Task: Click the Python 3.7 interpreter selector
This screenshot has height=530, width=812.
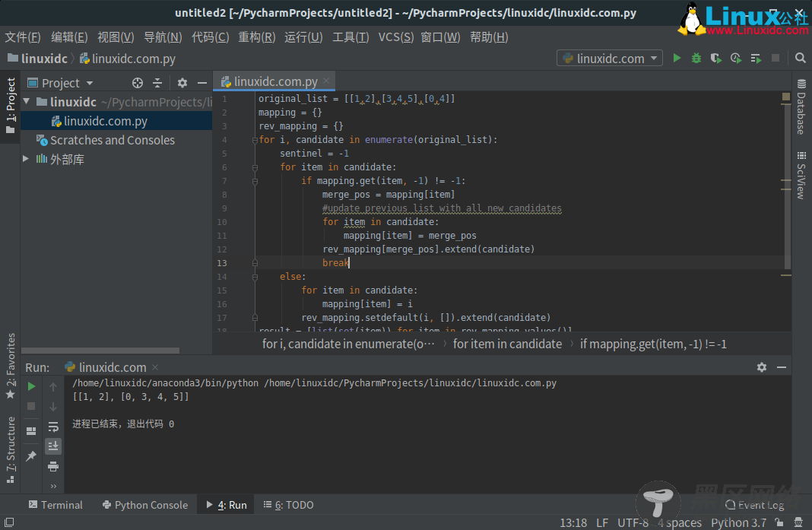Action: click(738, 522)
